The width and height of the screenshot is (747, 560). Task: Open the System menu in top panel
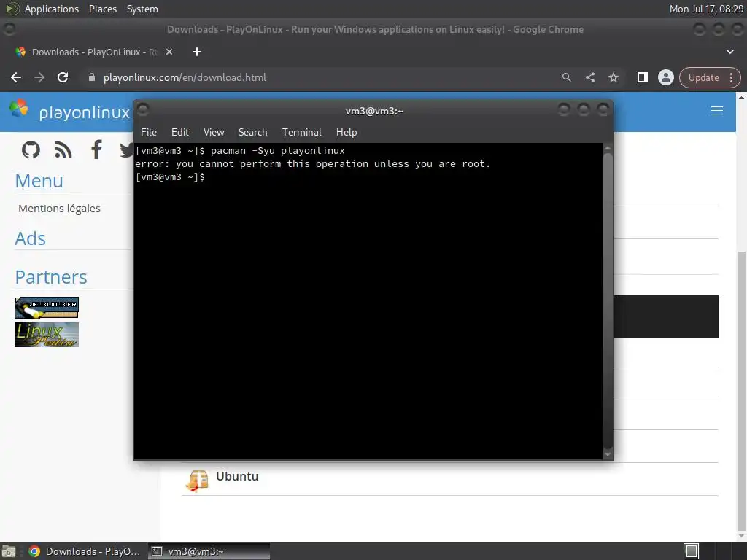[142, 9]
